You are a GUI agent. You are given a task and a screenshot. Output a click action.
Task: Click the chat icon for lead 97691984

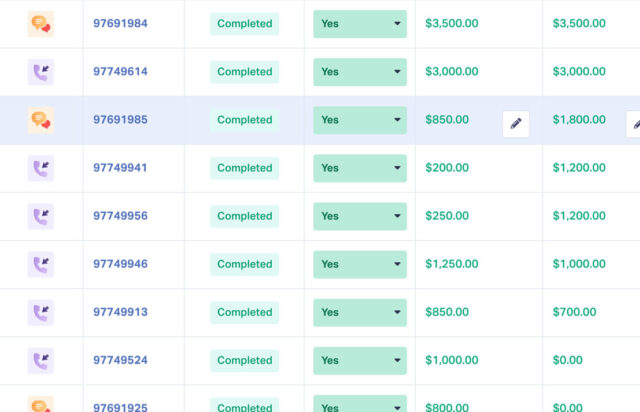[40, 24]
